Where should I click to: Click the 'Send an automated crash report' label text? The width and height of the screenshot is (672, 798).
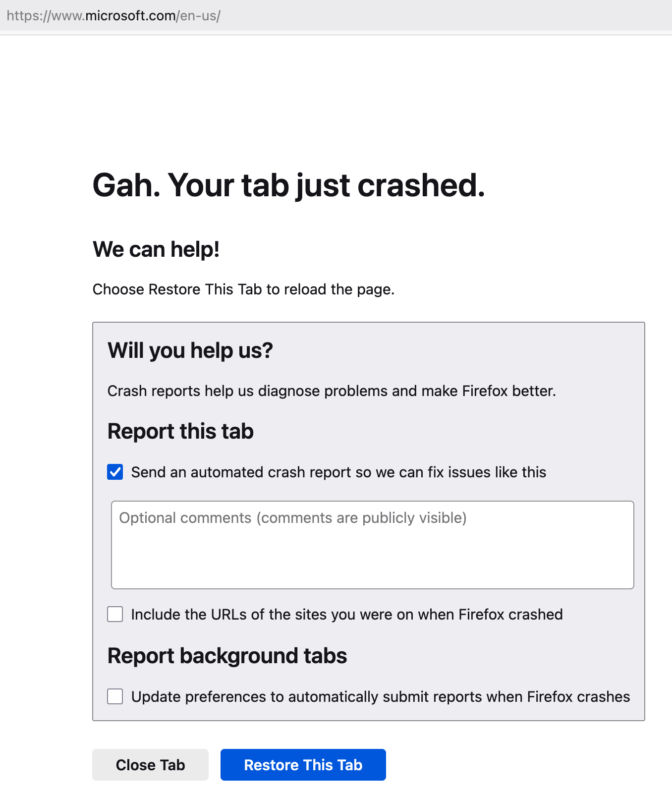tap(338, 472)
